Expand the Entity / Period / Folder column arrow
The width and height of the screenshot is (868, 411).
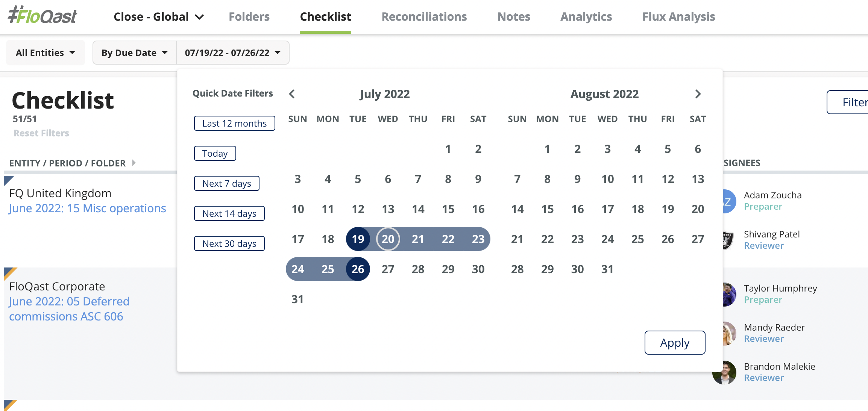[134, 163]
